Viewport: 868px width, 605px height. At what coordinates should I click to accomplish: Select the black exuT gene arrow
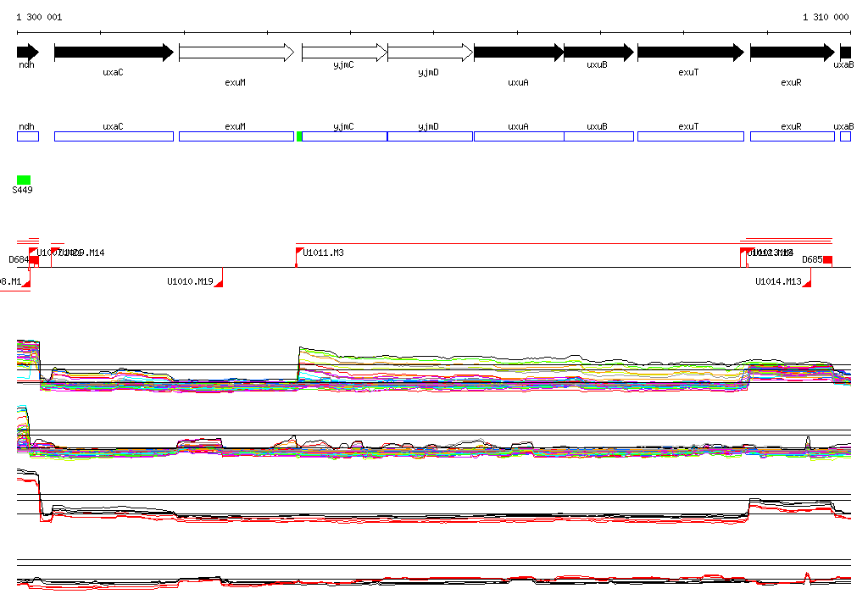point(691,53)
